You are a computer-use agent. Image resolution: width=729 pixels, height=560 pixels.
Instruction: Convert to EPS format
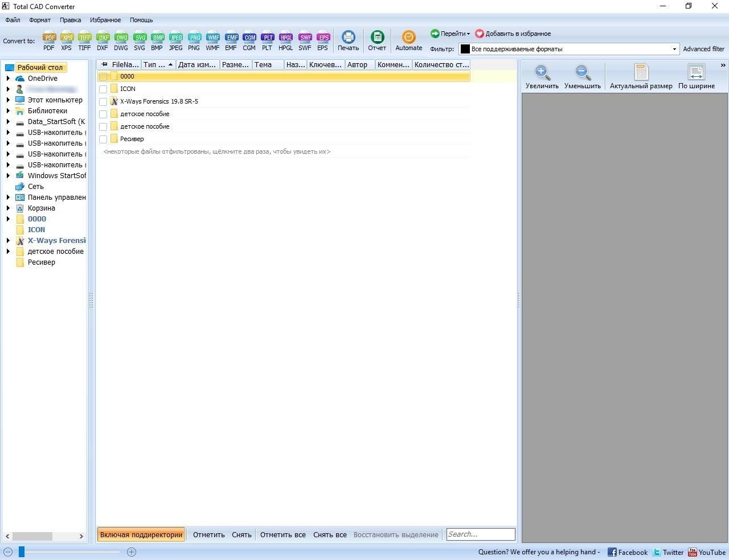point(323,40)
